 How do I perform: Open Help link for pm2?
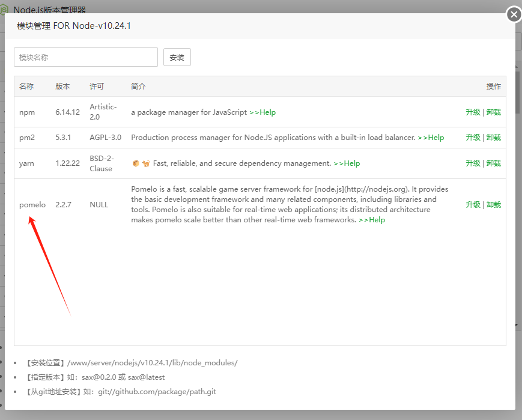[x=431, y=138]
